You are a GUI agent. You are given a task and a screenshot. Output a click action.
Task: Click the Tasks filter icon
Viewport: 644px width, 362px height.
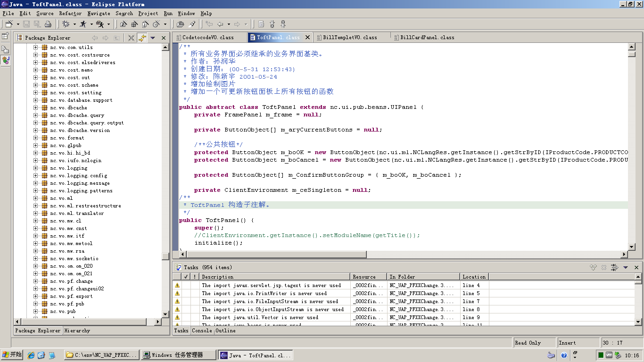click(x=614, y=267)
